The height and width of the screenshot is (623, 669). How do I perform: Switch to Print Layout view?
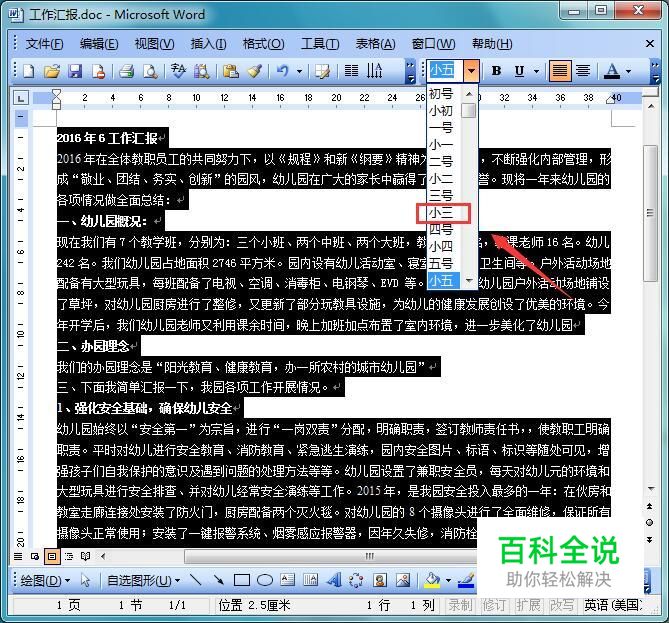tap(52, 556)
